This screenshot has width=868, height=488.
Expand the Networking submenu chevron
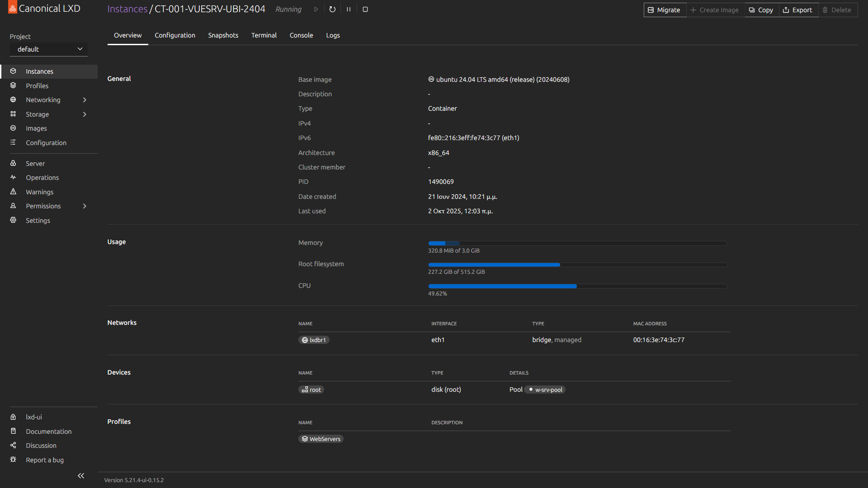pos(85,100)
